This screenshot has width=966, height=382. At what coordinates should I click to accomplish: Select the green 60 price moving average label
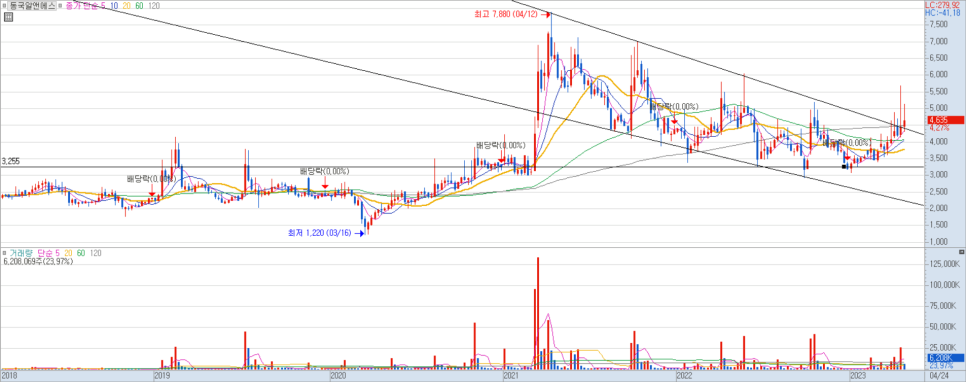point(139,5)
